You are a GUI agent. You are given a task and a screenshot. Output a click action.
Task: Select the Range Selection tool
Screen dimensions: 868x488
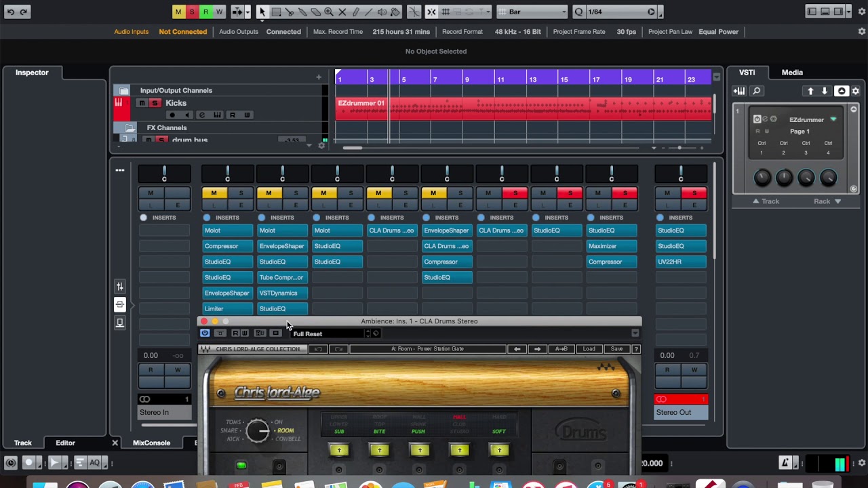coord(277,12)
